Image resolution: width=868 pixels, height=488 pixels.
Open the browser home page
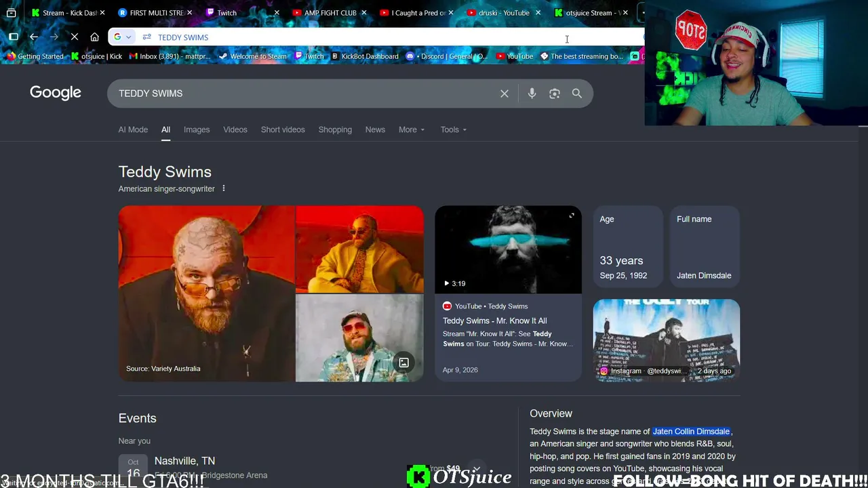point(95,37)
